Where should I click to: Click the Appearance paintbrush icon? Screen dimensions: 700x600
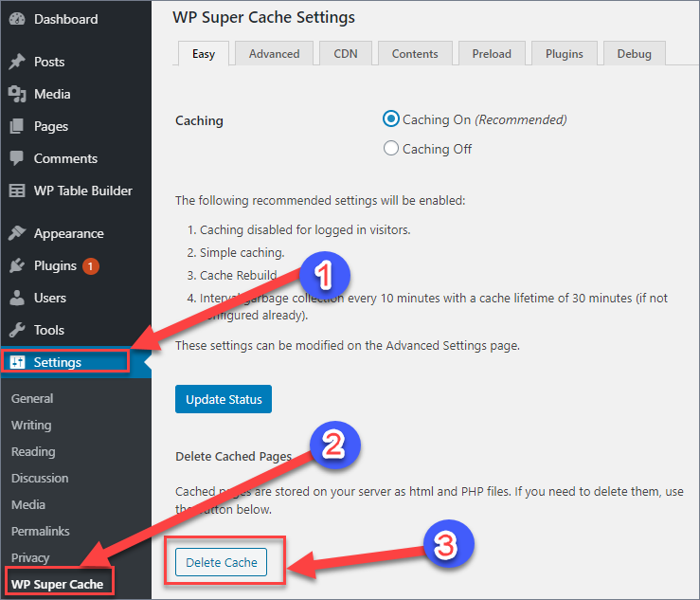coord(17,233)
